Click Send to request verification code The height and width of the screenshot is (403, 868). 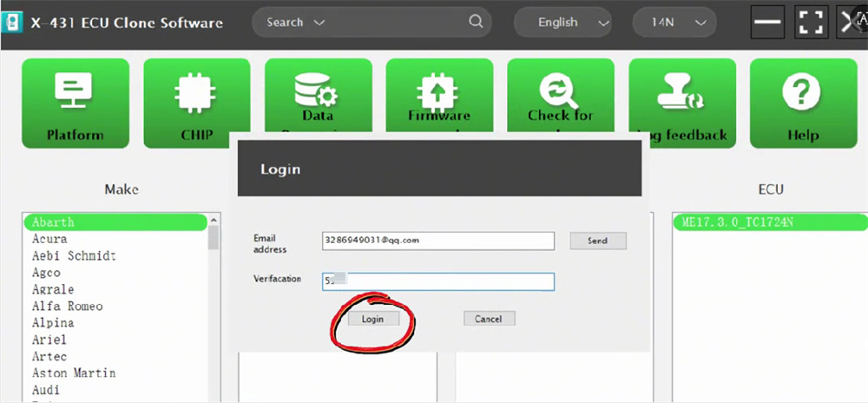click(x=598, y=241)
